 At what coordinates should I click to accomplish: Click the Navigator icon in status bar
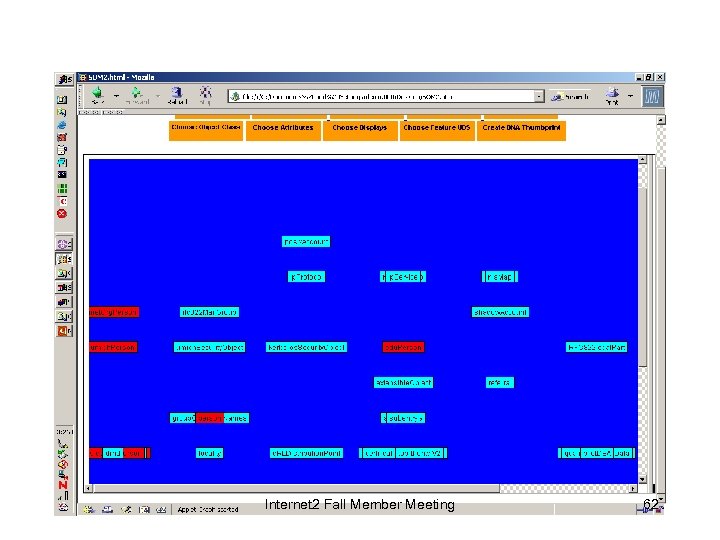click(x=89, y=509)
